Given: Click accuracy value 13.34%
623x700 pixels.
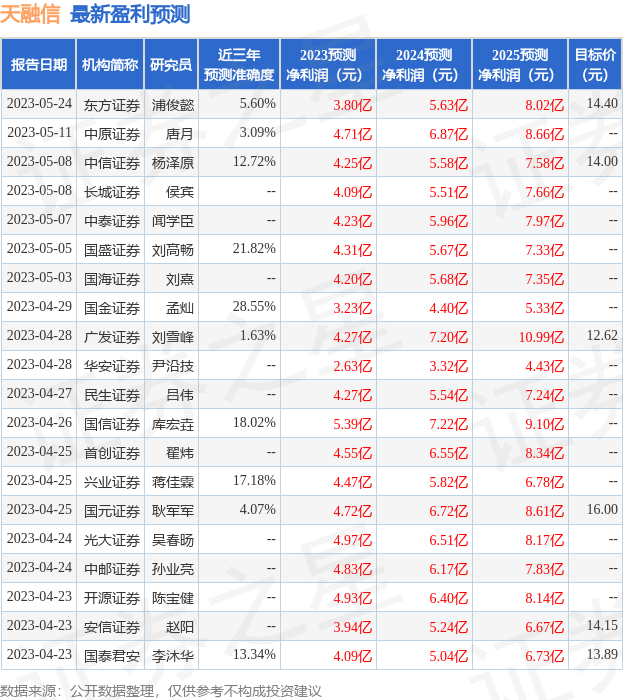Looking at the screenshot, I should tap(254, 655).
